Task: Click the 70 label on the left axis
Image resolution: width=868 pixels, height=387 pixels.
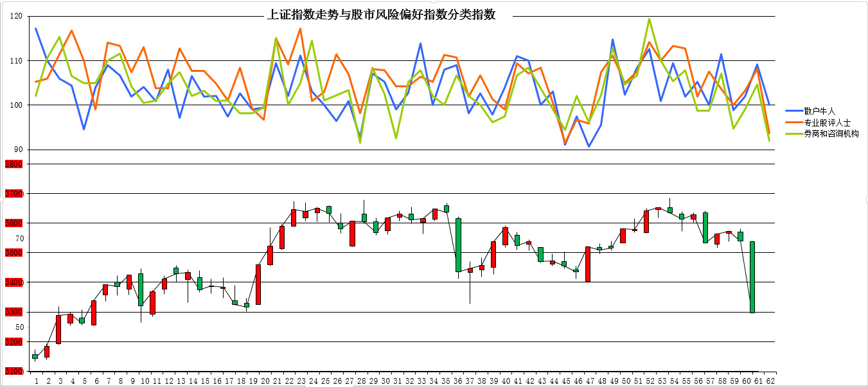Action: click(x=19, y=239)
